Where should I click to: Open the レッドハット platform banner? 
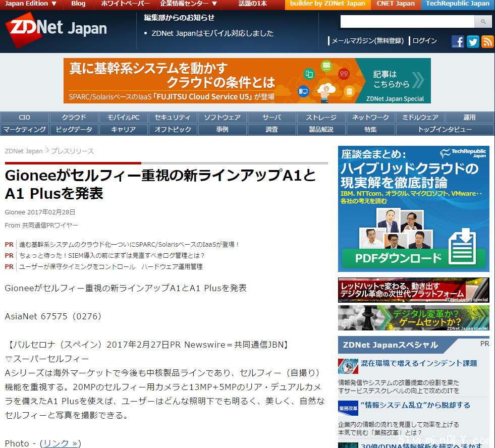point(414,290)
